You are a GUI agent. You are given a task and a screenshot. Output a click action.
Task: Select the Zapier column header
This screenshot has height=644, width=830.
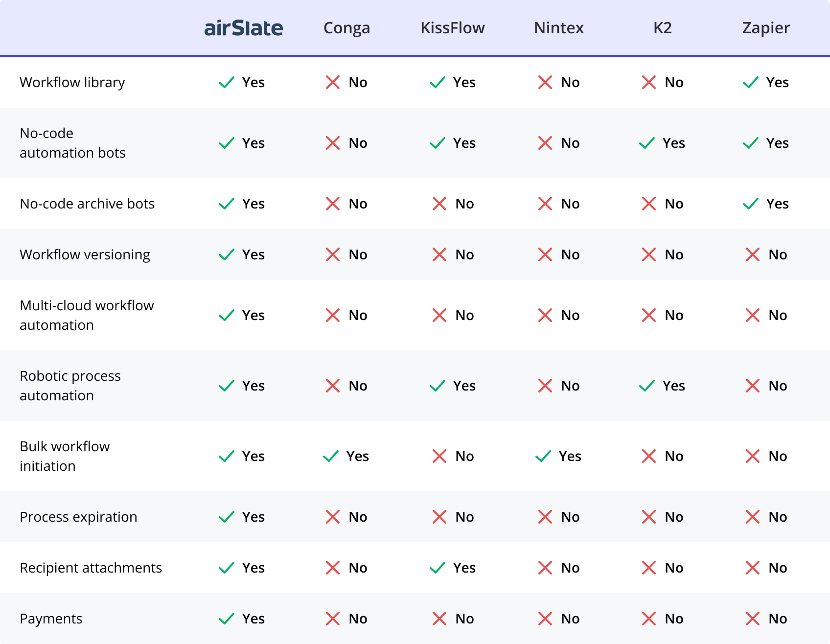(x=766, y=28)
